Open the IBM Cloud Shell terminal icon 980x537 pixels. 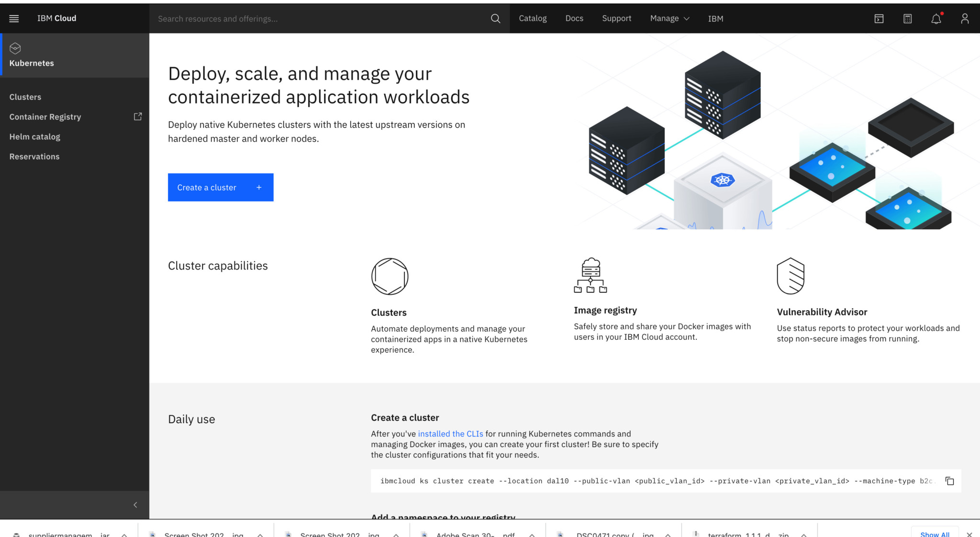[x=879, y=19]
